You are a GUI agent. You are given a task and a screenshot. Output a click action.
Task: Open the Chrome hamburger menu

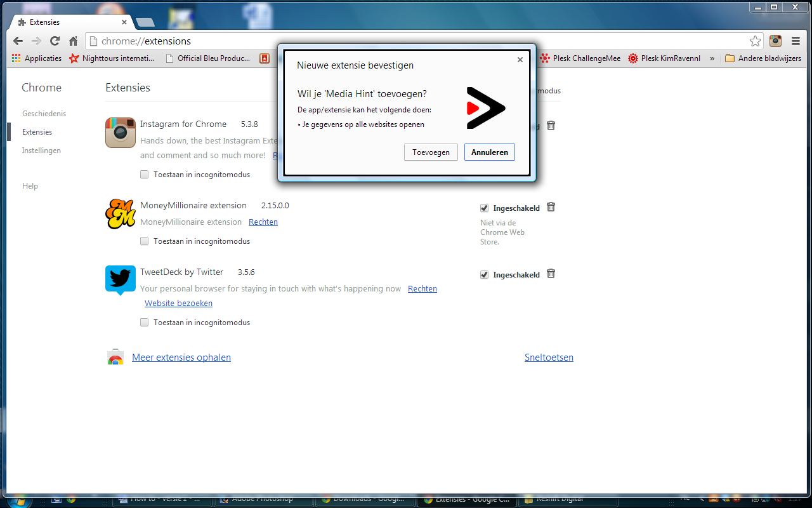pos(796,41)
